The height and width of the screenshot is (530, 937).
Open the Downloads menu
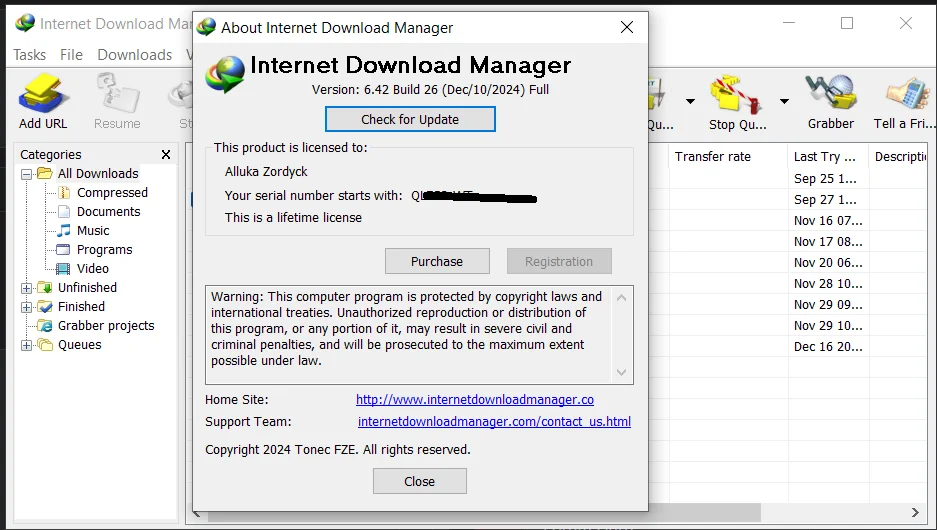pyautogui.click(x=134, y=55)
